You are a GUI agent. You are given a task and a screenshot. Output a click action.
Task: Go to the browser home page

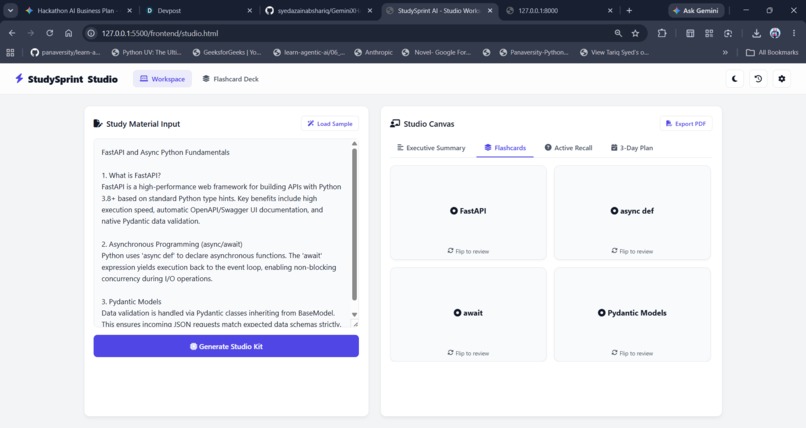click(68, 33)
